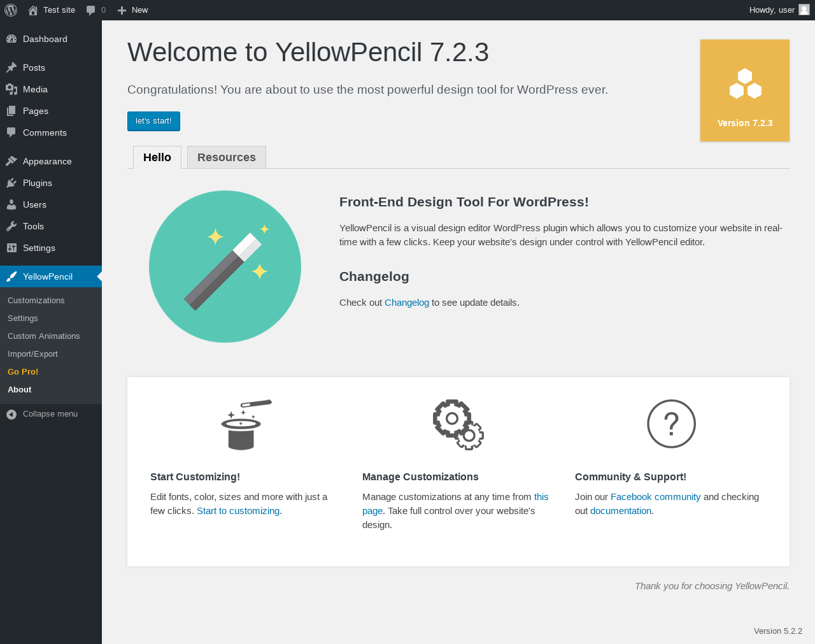Switch to the Resources tab

click(227, 157)
